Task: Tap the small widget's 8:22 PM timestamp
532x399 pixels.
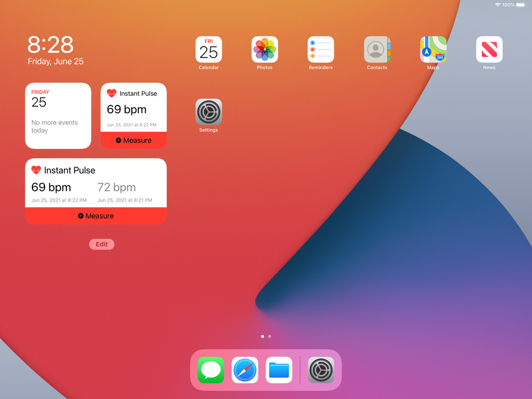Action: (x=131, y=125)
